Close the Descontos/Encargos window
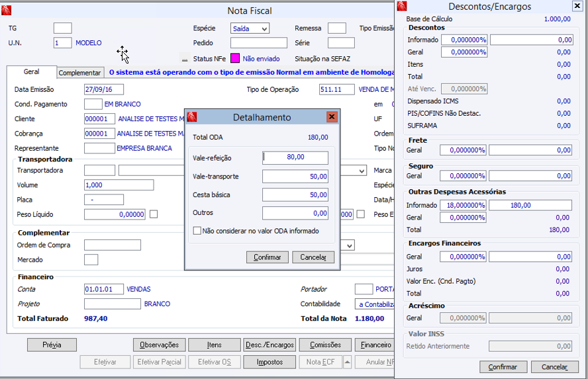The image size is (588, 379). 577,6
